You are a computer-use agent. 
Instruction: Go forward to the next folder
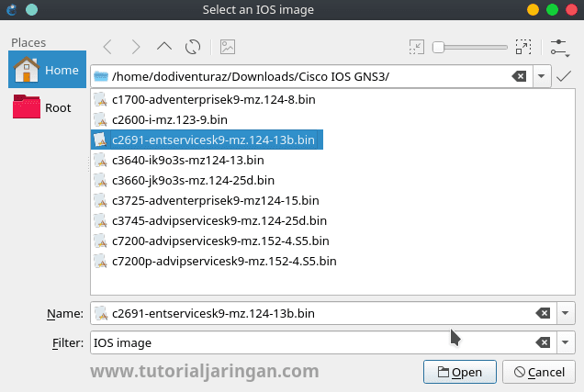pyautogui.click(x=136, y=47)
